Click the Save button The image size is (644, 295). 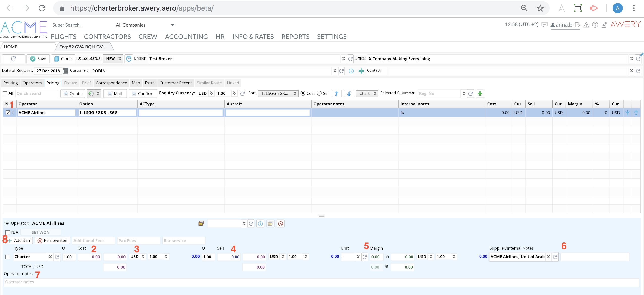[38, 59]
